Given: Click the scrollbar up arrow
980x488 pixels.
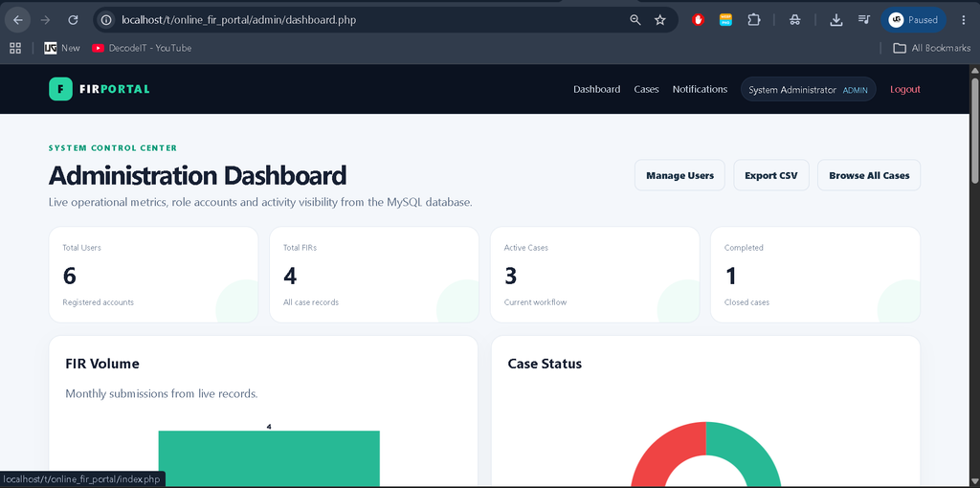Looking at the screenshot, I should click(x=974, y=70).
